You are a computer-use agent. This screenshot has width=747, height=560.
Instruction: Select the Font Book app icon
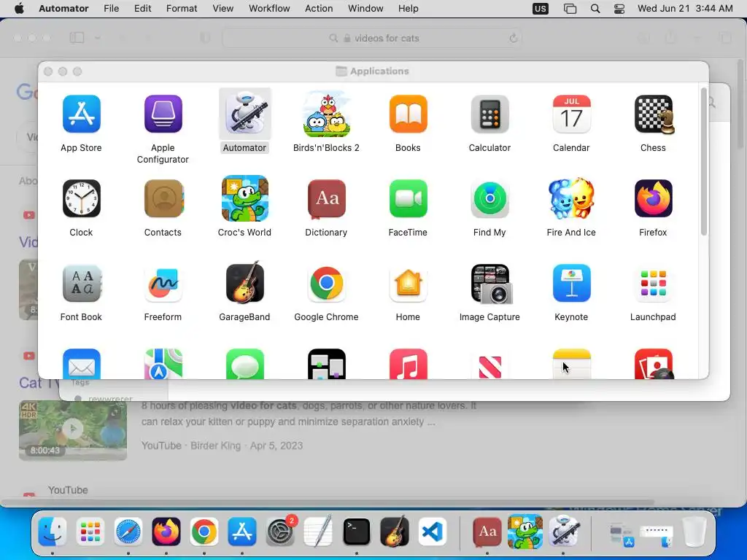click(82, 284)
